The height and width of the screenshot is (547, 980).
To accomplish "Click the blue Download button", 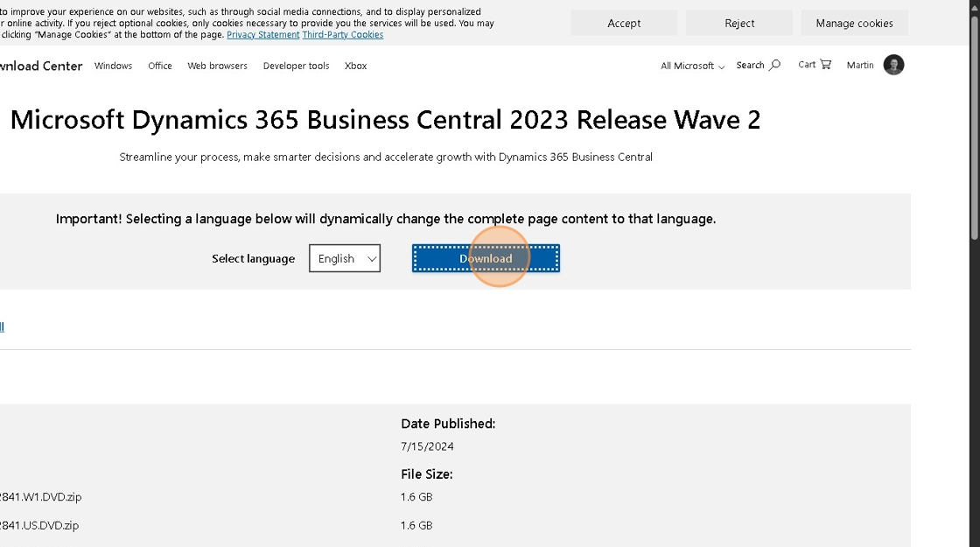I will point(486,258).
